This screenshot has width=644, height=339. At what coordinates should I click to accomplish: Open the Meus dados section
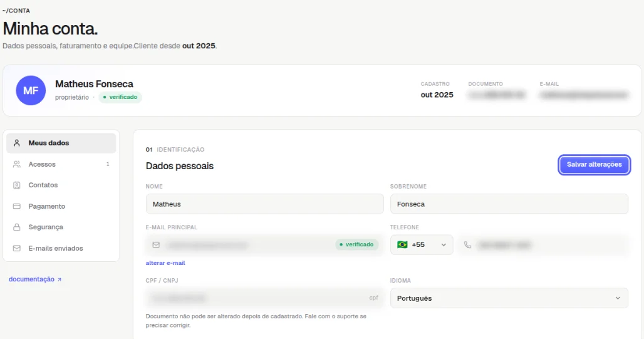(x=61, y=143)
